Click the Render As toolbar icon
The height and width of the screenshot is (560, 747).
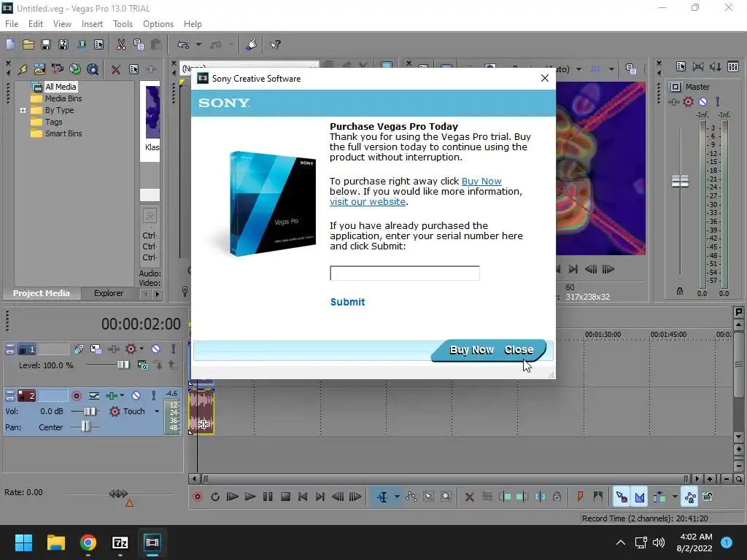click(81, 44)
